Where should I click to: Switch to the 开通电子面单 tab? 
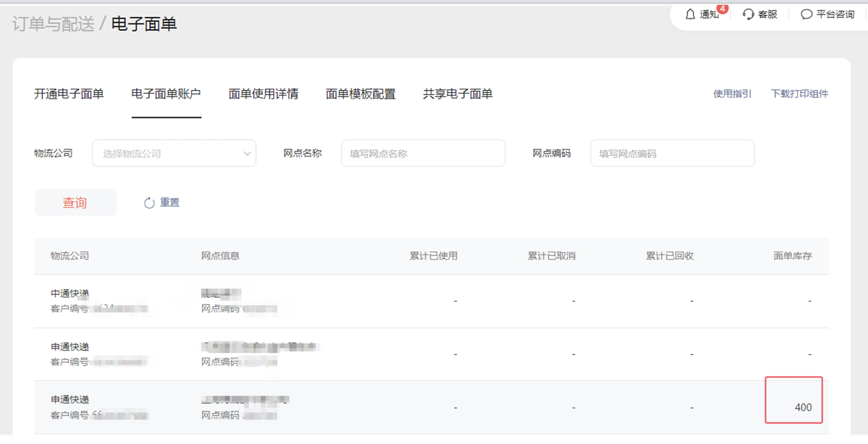tap(69, 94)
